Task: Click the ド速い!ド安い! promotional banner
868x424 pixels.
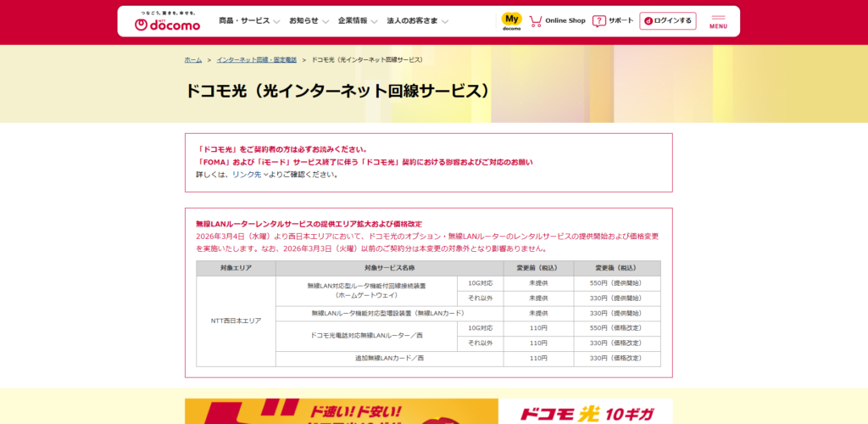Action: point(341,411)
